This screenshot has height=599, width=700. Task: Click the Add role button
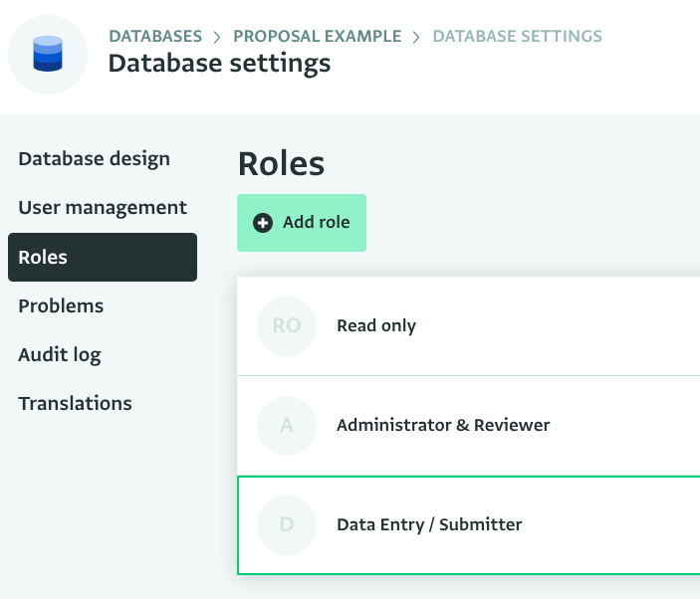[302, 223]
